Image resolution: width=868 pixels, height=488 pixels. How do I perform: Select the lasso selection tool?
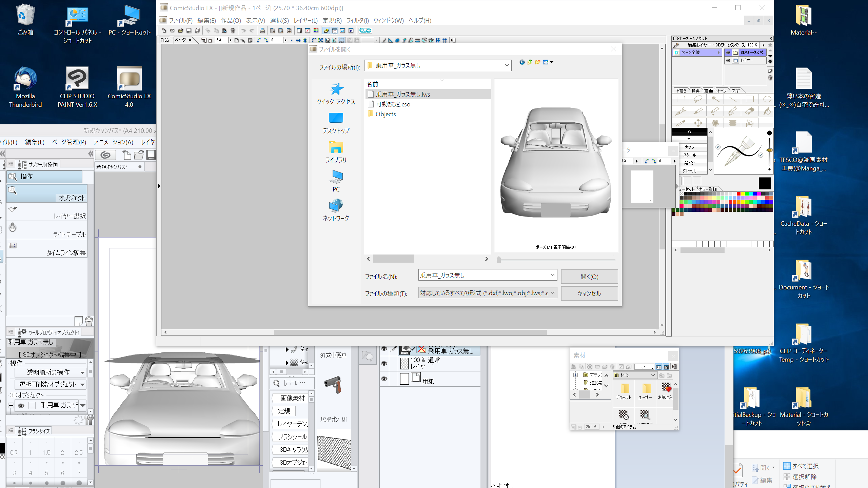pyautogui.click(x=698, y=99)
